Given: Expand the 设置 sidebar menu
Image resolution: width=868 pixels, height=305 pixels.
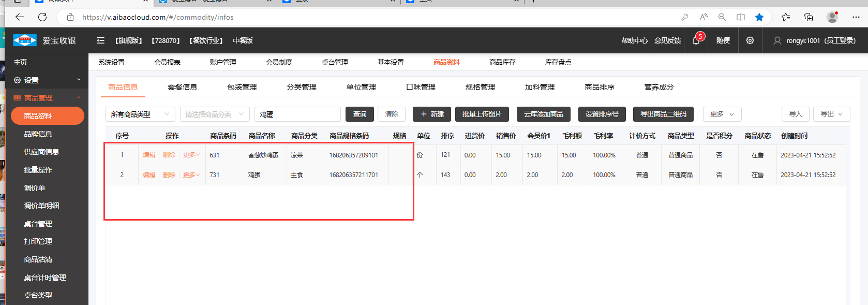Looking at the screenshot, I should 47,80.
